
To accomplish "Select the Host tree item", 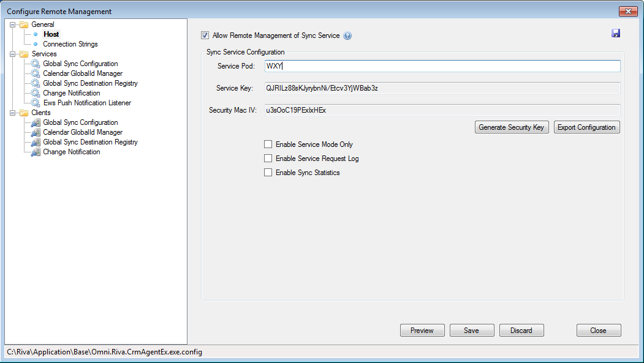I will 51,34.
